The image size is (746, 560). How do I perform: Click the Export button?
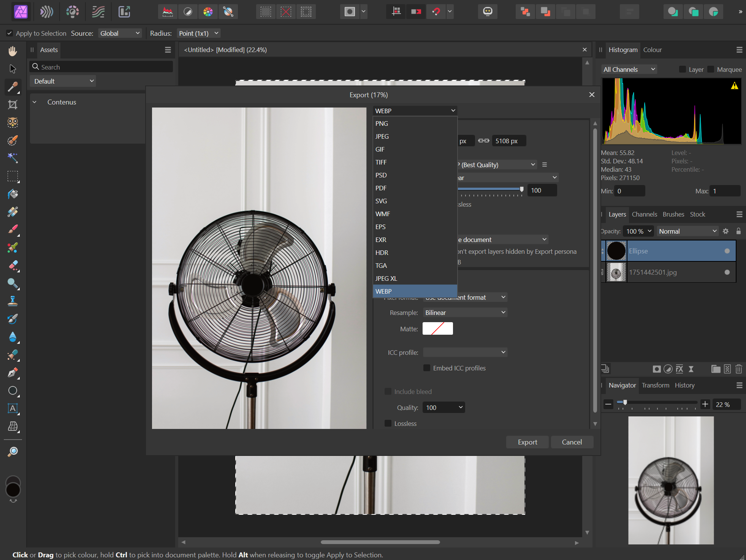pyautogui.click(x=527, y=442)
